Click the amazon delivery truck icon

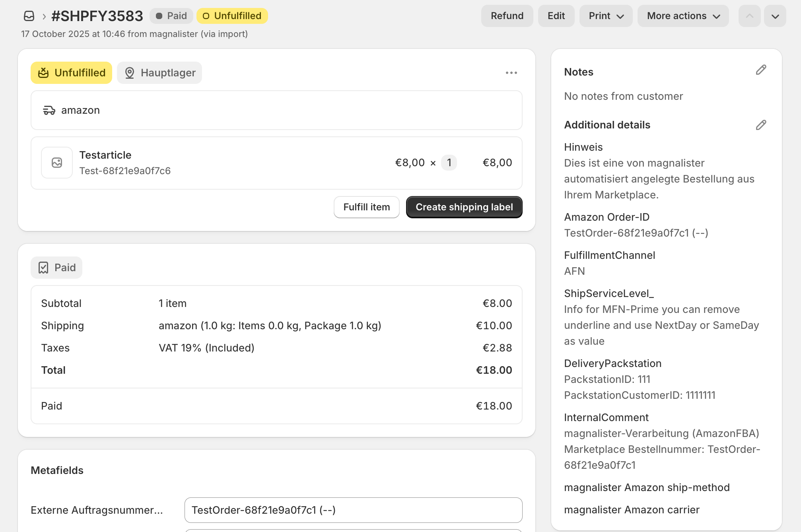pyautogui.click(x=49, y=111)
